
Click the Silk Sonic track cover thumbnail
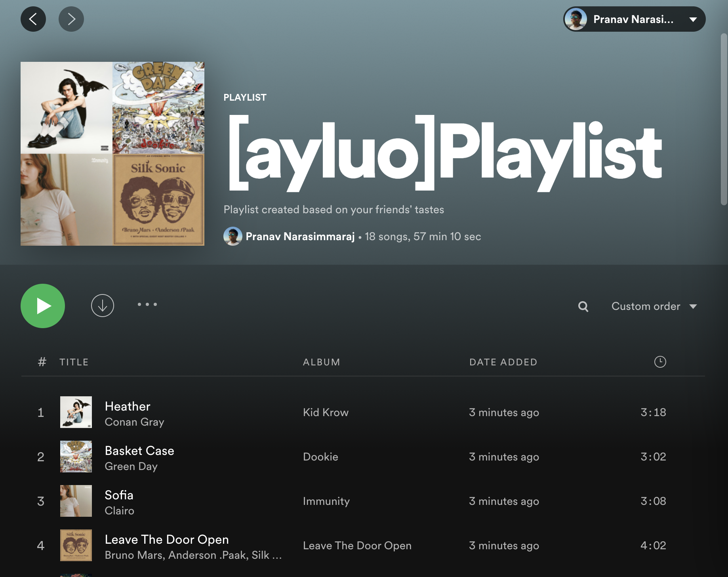click(76, 545)
